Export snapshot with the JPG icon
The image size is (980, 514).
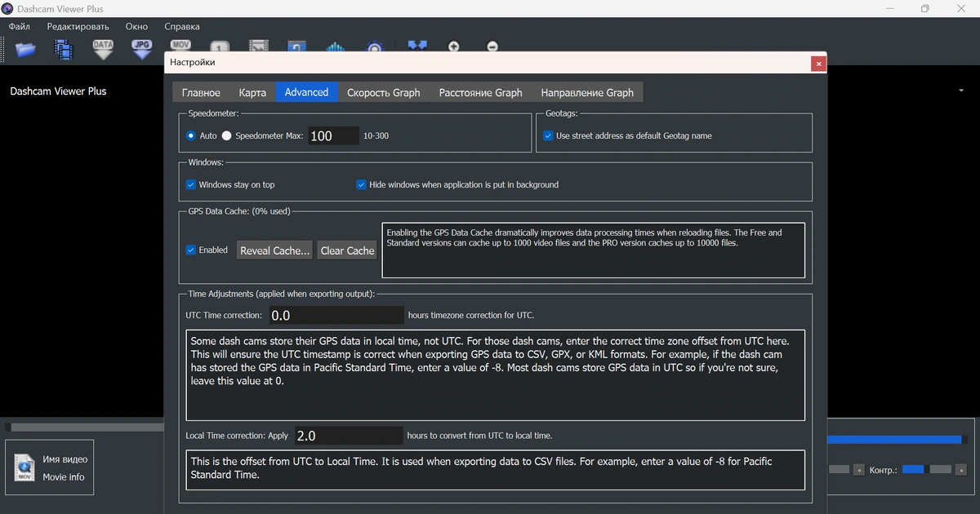(142, 49)
